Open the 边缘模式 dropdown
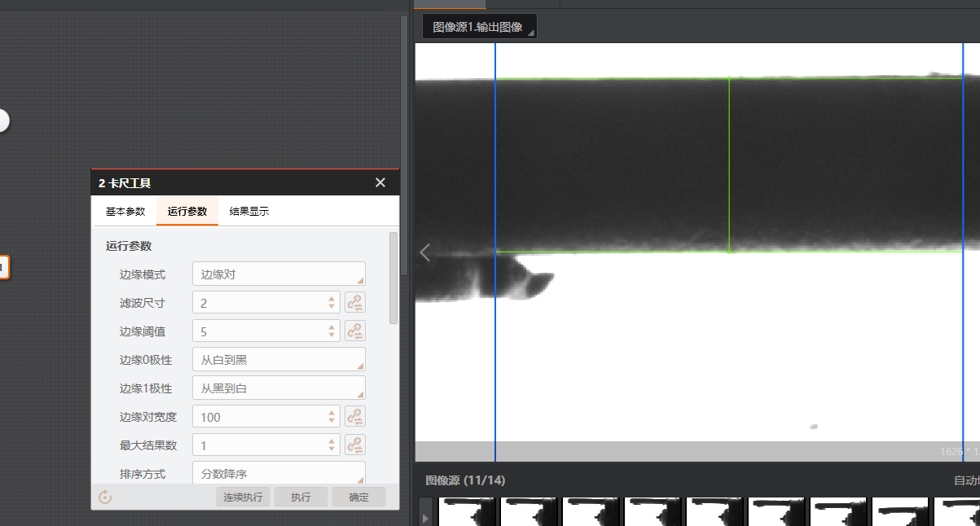The width and height of the screenshot is (980, 526). click(279, 274)
